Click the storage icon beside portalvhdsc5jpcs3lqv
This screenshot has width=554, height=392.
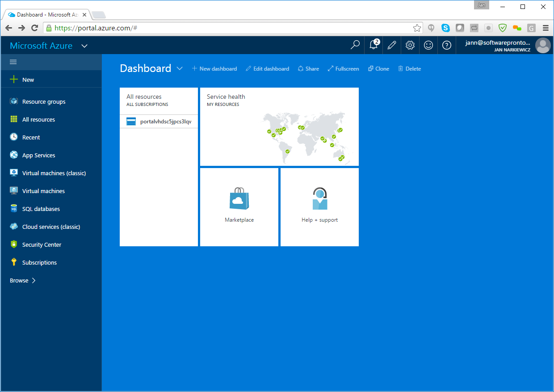131,122
